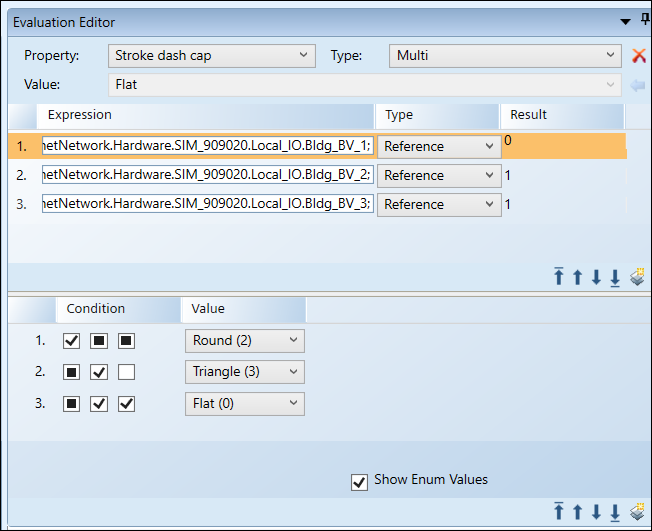Move condition to bottom in conditions toolbar
The width and height of the screenshot is (652, 531).
pos(615,512)
